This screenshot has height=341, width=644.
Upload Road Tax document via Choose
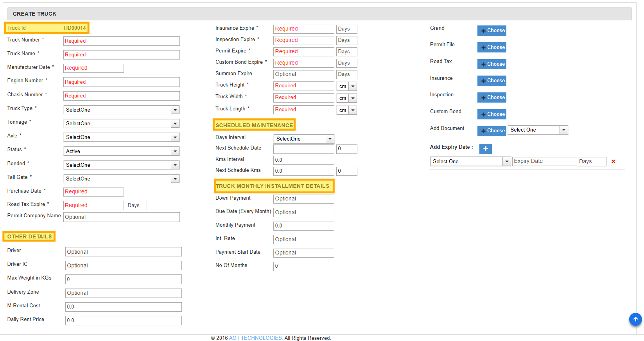[492, 64]
